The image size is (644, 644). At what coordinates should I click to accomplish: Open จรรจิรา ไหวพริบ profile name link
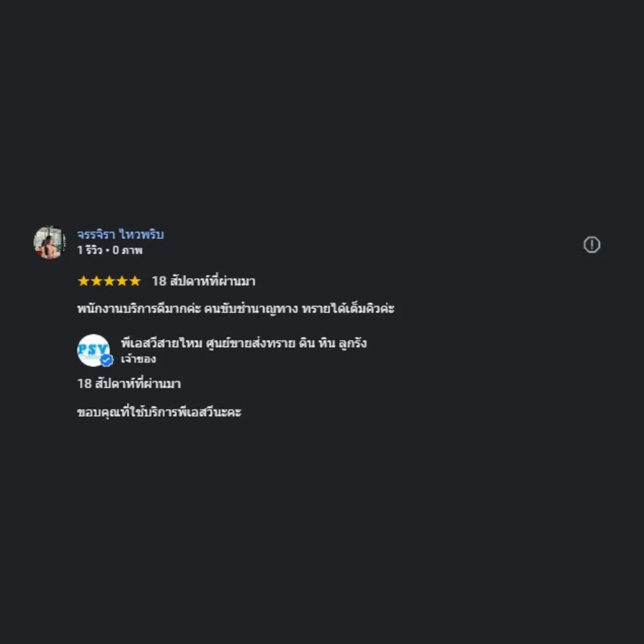[120, 234]
